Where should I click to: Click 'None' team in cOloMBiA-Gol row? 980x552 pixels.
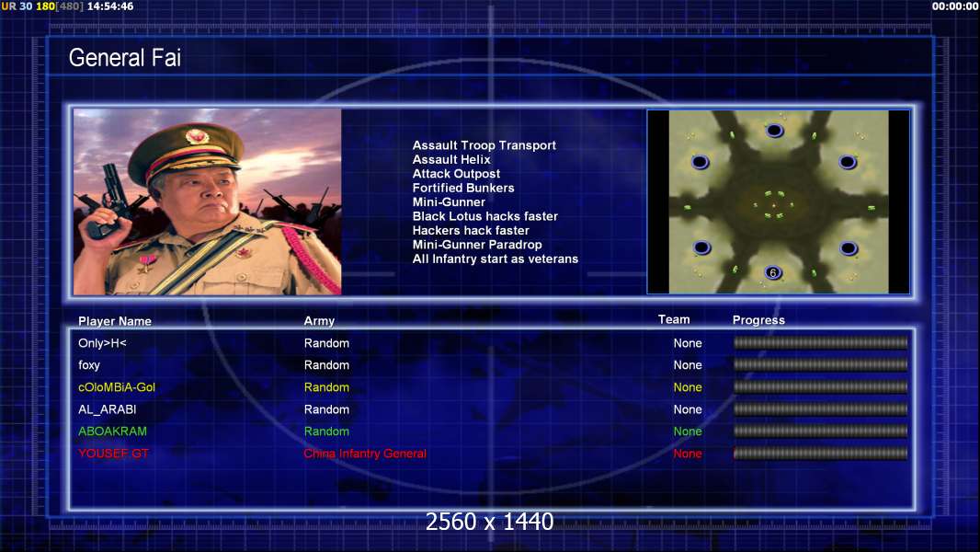point(688,387)
